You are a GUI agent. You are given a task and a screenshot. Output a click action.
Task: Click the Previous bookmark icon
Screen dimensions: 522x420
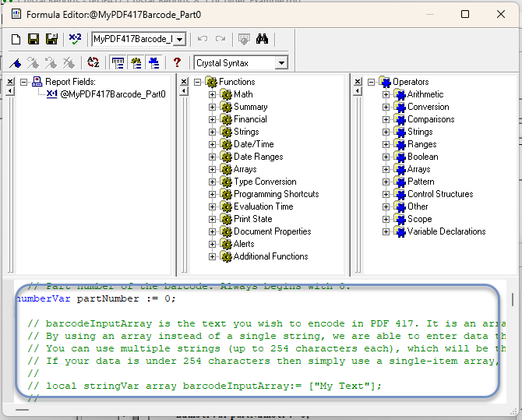[x=51, y=62]
